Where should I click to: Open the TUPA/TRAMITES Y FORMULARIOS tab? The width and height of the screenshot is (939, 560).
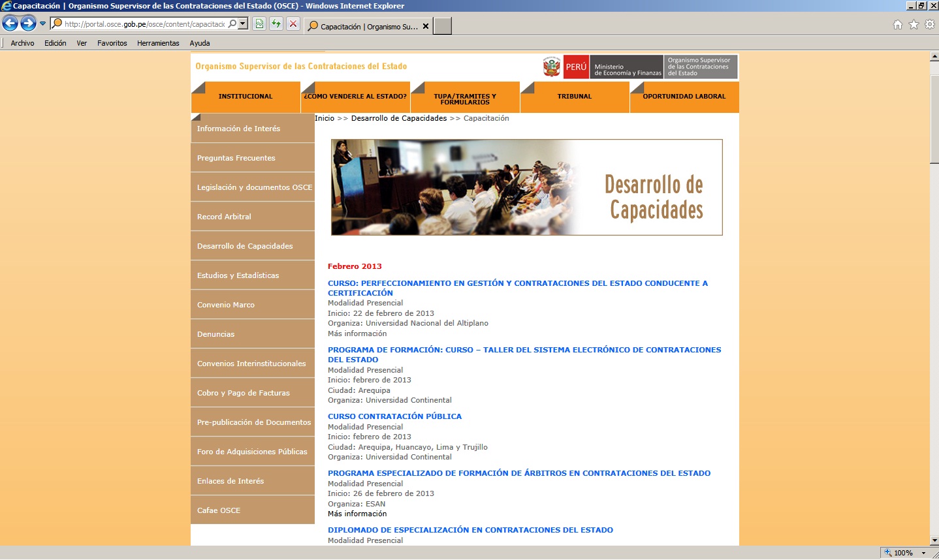click(465, 99)
